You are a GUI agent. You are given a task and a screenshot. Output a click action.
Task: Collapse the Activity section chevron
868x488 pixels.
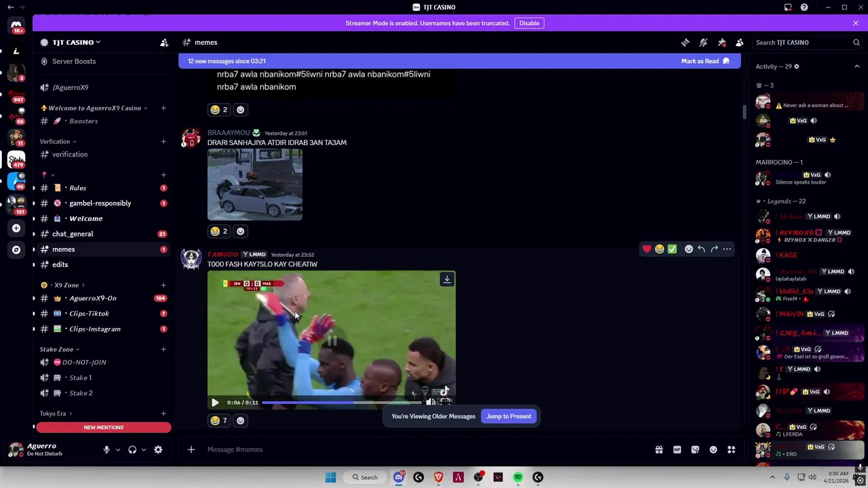coord(856,66)
